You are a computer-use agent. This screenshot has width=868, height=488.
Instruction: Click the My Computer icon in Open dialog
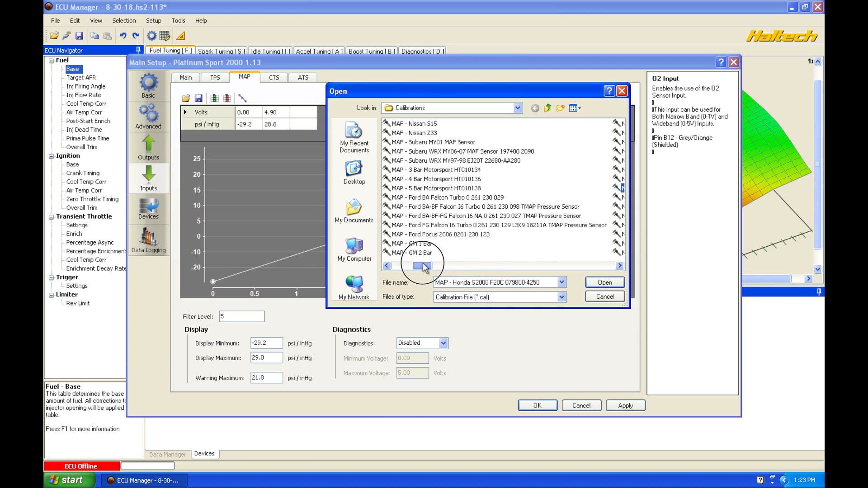354,246
